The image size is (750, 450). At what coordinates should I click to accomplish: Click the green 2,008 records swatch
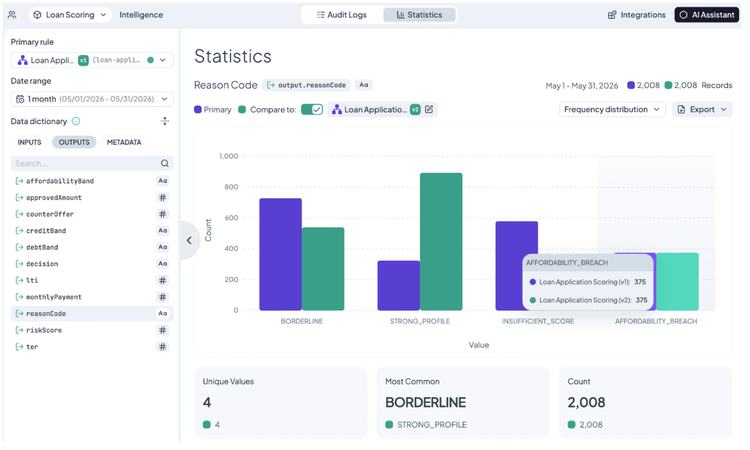click(x=669, y=86)
